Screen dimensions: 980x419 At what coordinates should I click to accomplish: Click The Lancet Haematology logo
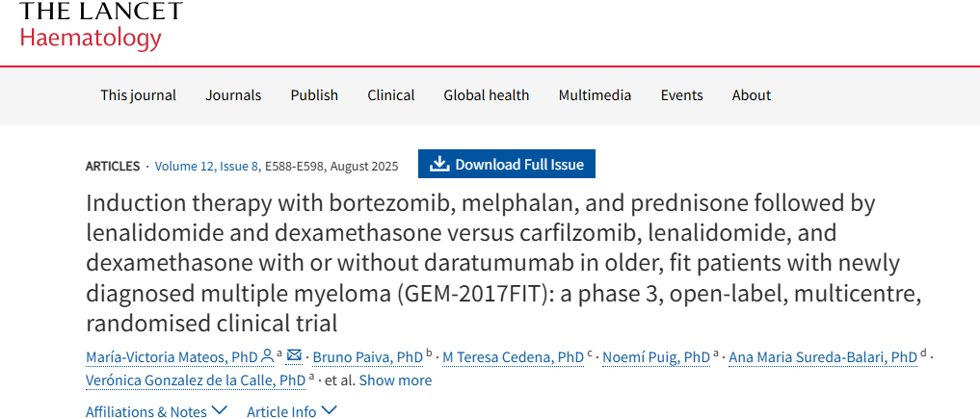point(100,26)
